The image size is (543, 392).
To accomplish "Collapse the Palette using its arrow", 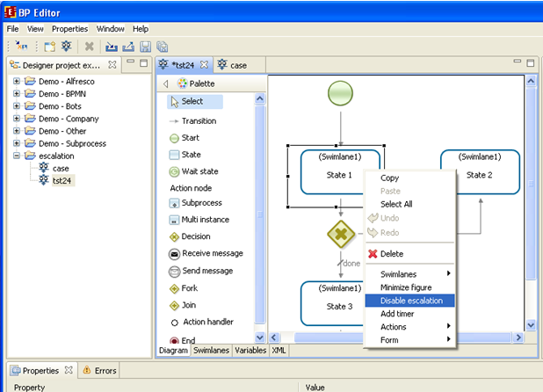I will tap(166, 83).
